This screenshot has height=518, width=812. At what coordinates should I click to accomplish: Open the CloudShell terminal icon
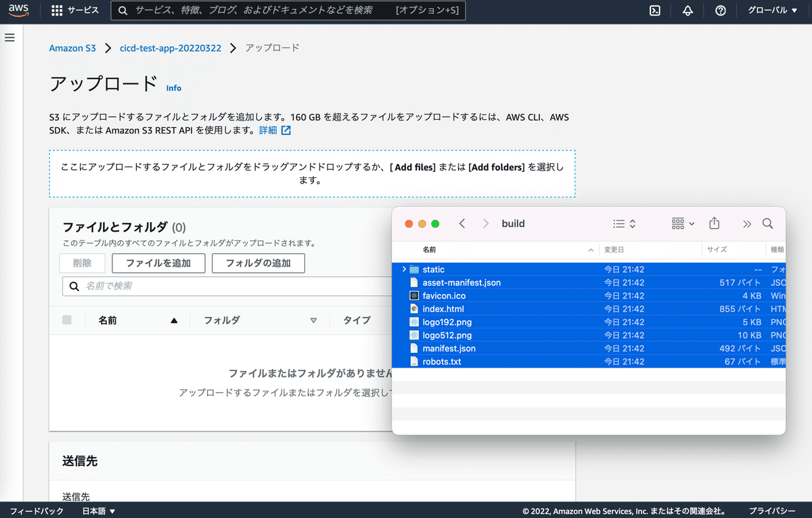pos(655,10)
